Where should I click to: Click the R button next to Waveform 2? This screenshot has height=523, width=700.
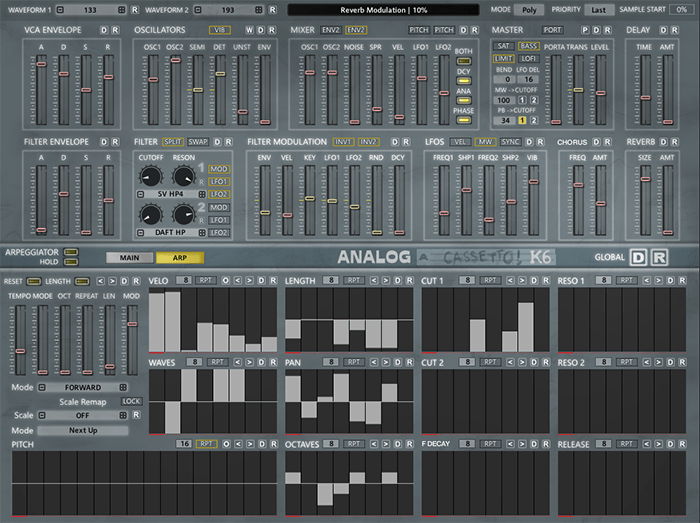(272, 10)
